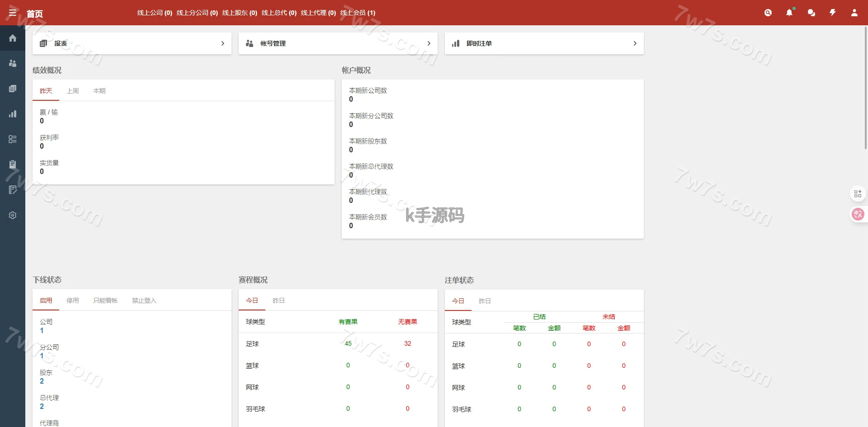Viewport: 868px width, 427px height.
Task: Switch to 本期 tab in 绩效概况
Action: coord(99,91)
